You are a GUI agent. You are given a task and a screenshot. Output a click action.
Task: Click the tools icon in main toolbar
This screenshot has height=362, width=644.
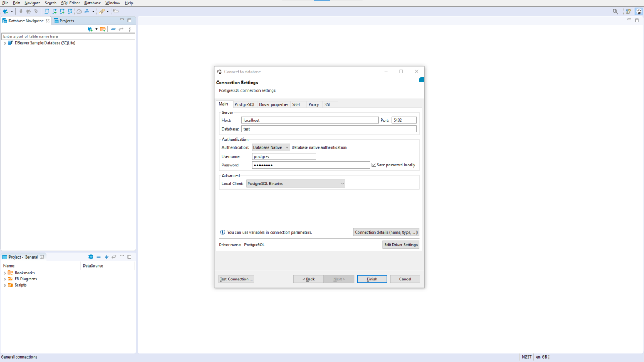click(x=101, y=12)
